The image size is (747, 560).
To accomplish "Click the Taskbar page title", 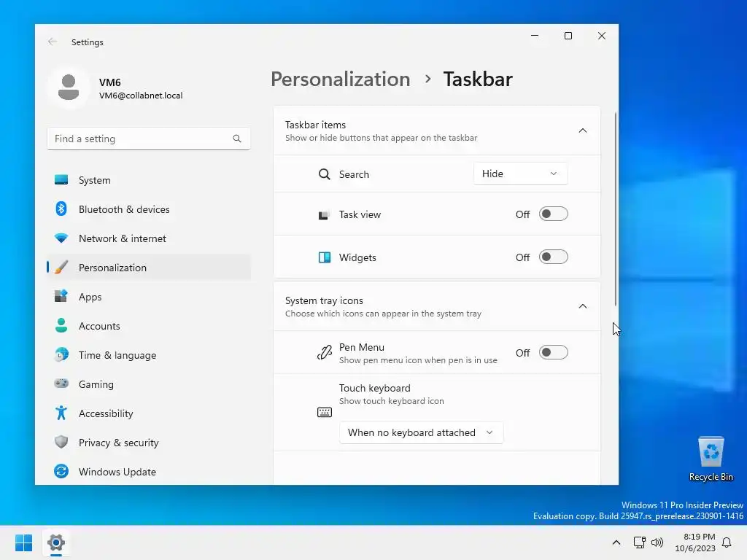I will coord(477,79).
